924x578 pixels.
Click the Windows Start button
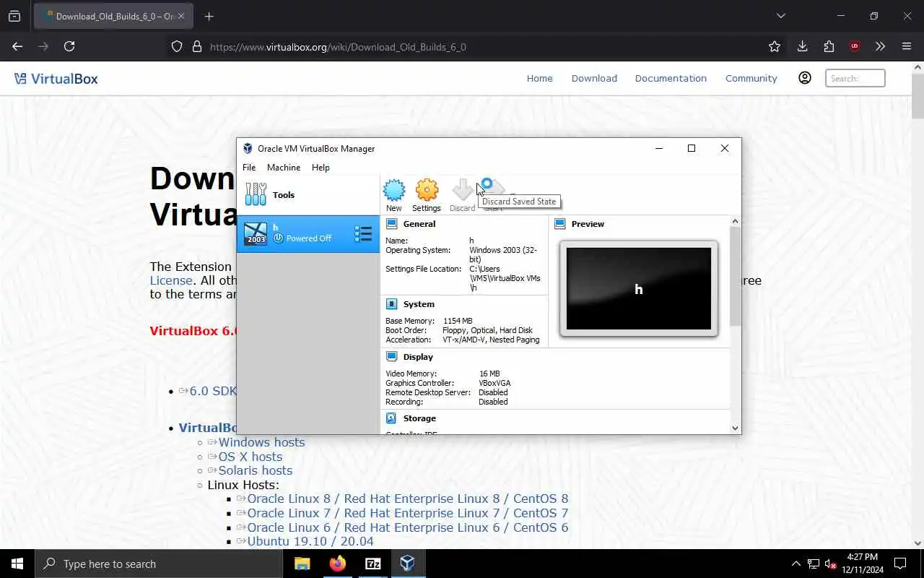pos(17,564)
